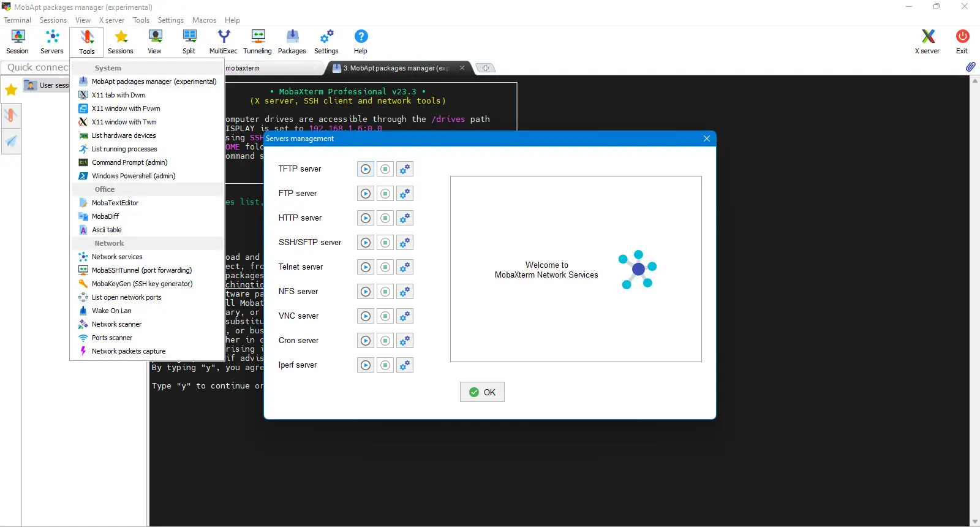Stop the TFTP server
The image size is (980, 527).
(x=385, y=169)
